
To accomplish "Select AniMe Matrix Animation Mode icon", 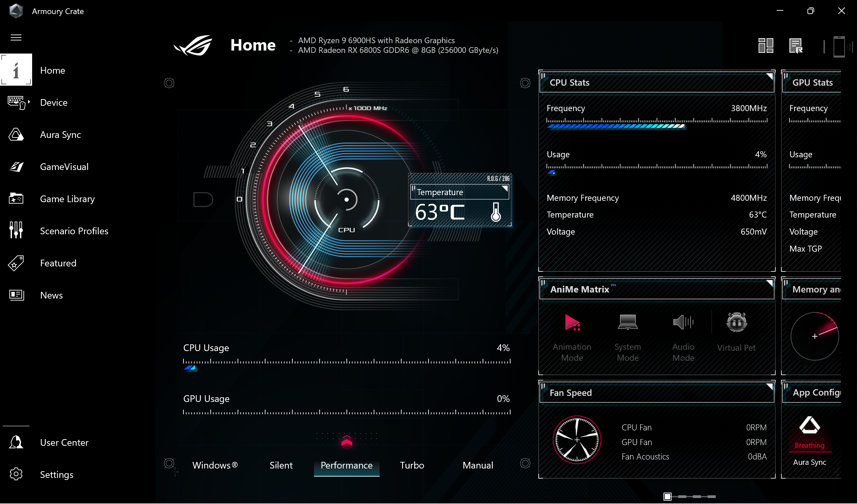I will point(572,322).
